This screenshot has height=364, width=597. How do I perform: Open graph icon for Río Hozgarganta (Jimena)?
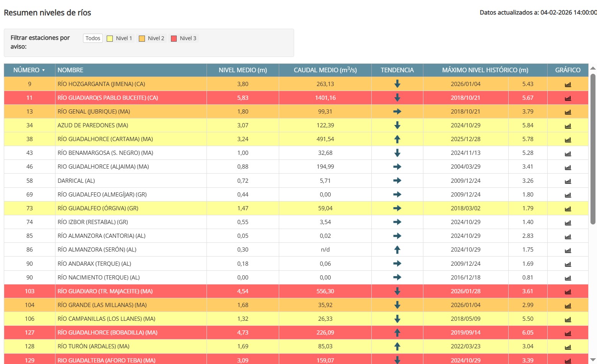pos(568,84)
